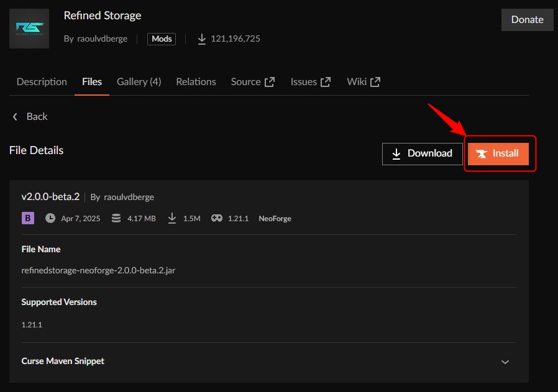Image resolution: width=558 pixels, height=392 pixels.
Task: Click the CurseForge anvil icon on Install
Action: tap(482, 154)
